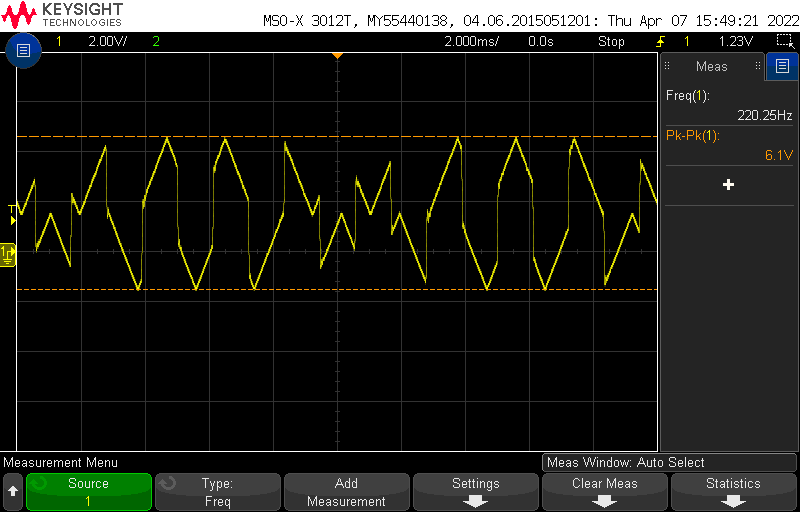Toggle the Stop run state indicator
The image size is (800, 512).
[x=611, y=42]
